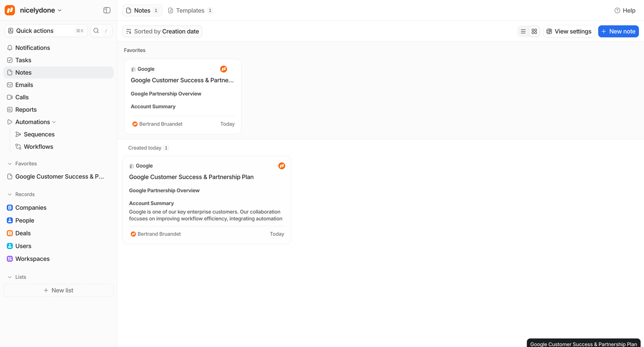Click the Emails envelope icon
Image resolution: width=644 pixels, height=347 pixels.
point(10,85)
